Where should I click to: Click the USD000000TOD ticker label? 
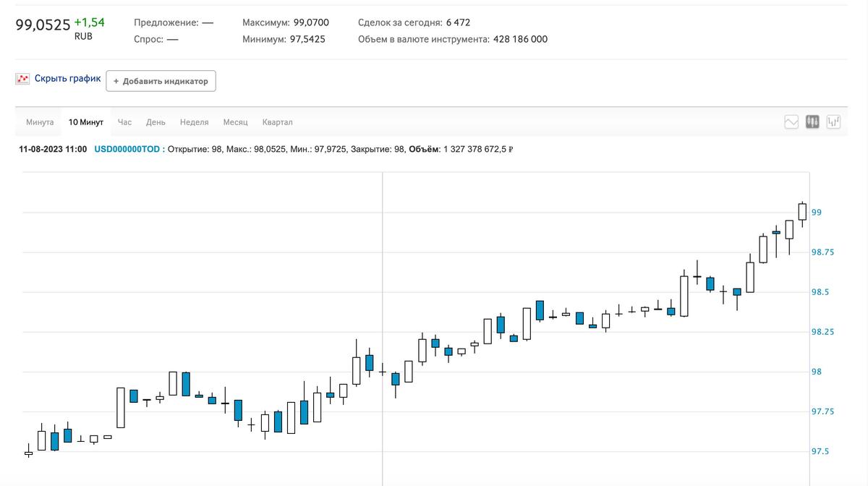coord(127,150)
